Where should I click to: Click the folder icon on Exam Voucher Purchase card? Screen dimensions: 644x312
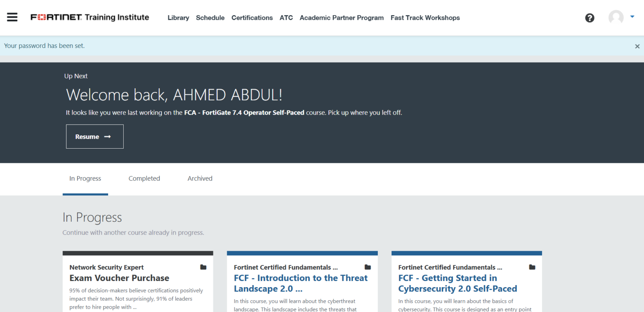pyautogui.click(x=203, y=267)
